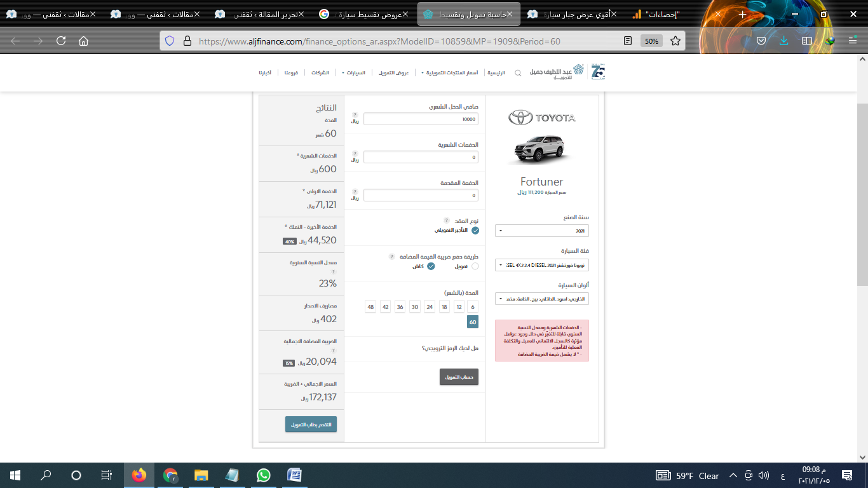Show the Firefox sidebars
868x488 pixels.
(807, 41)
